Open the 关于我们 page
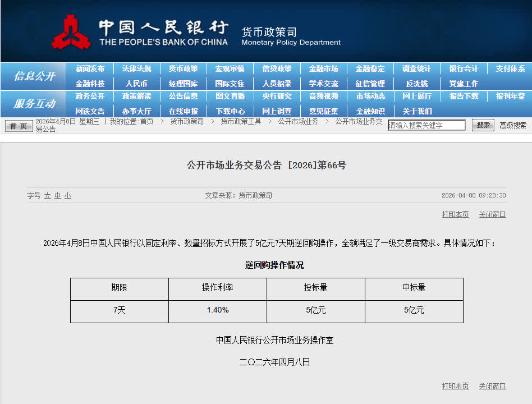Viewport: 532px width, 404px height. (x=416, y=111)
